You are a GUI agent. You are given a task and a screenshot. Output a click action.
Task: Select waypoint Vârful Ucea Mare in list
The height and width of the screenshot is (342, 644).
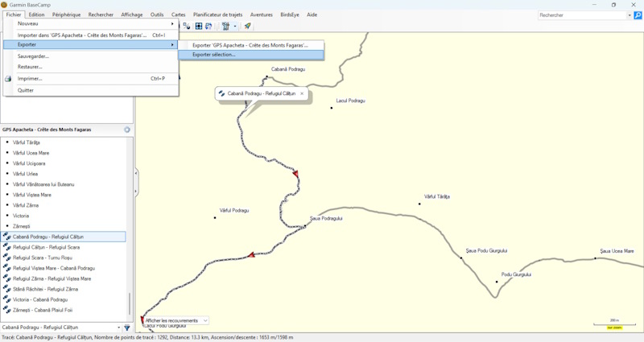(31, 153)
